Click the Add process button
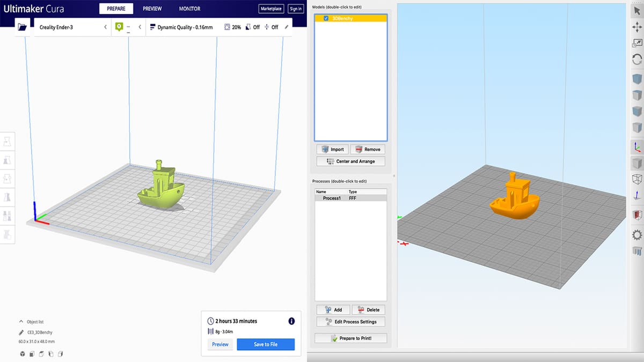Viewport: 644px width, 362px height. [333, 309]
